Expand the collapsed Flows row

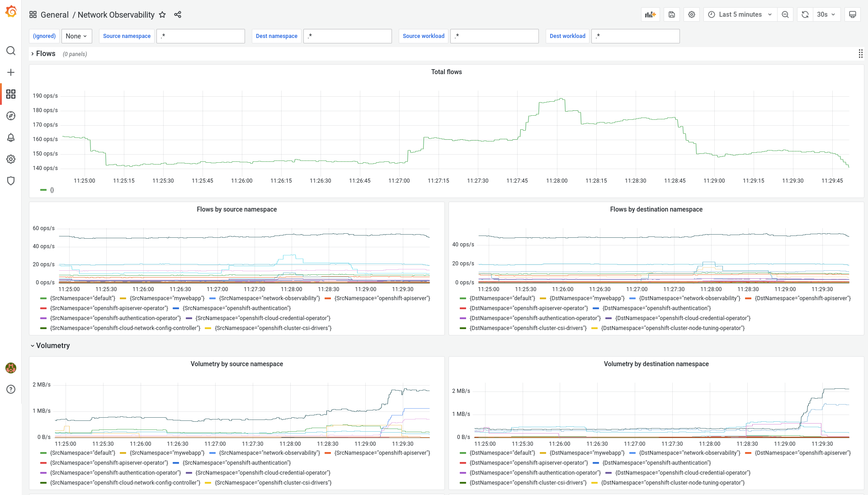[45, 54]
